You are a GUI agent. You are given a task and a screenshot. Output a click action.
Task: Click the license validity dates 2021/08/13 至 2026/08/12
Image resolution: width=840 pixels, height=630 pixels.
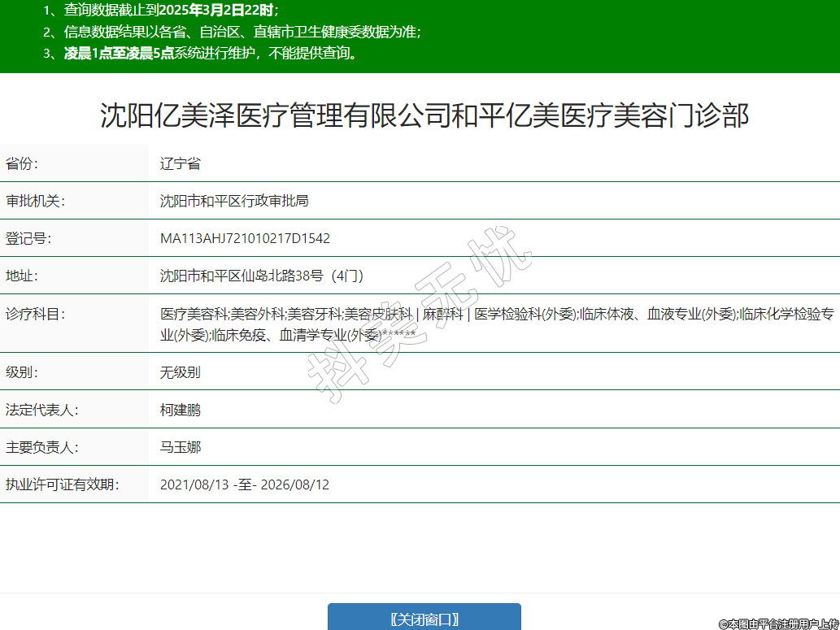244,484
